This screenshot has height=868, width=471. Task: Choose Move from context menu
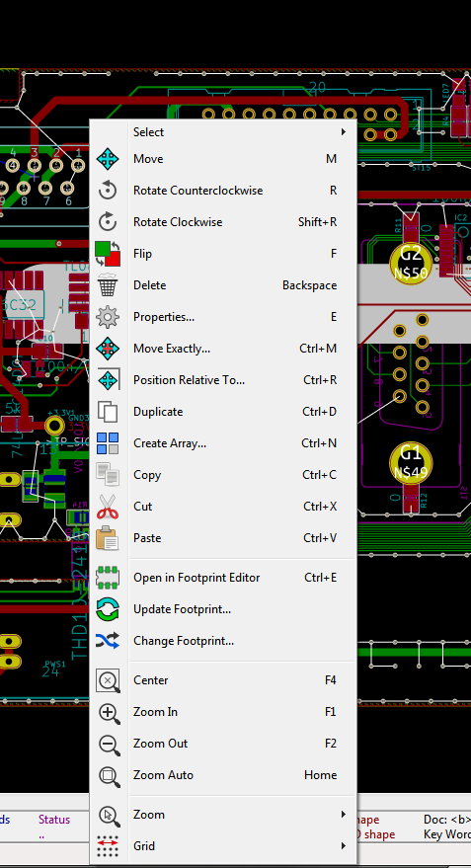point(223,159)
